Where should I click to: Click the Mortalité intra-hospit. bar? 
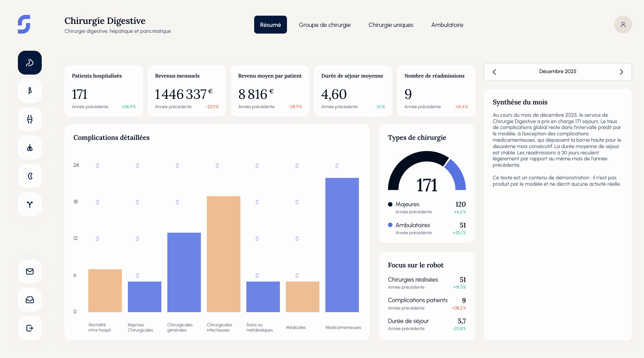click(x=105, y=291)
